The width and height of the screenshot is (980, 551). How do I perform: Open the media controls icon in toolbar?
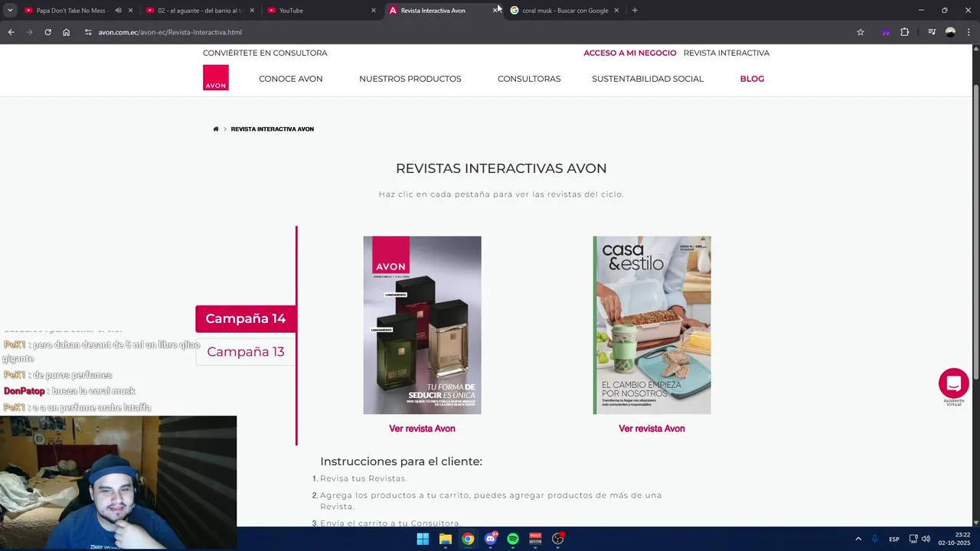click(x=932, y=32)
